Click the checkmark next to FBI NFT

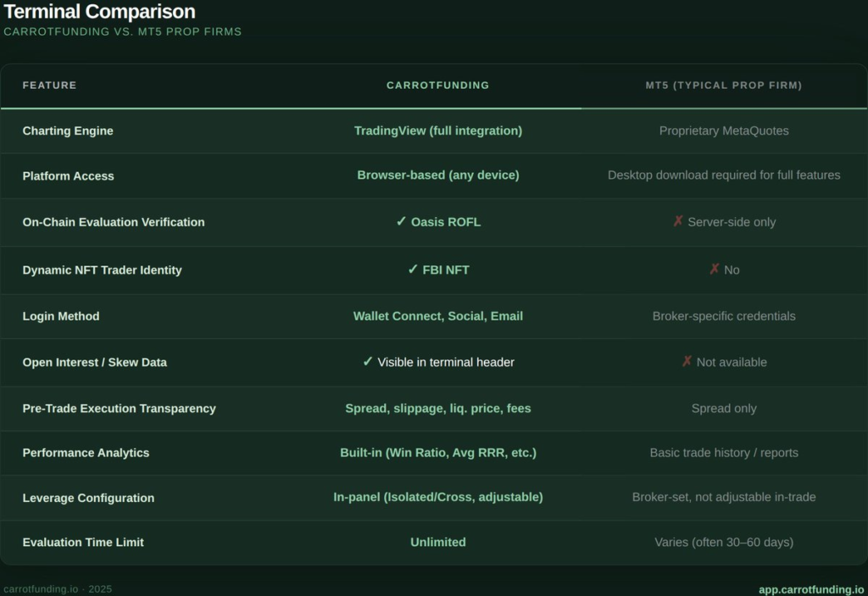pyautogui.click(x=413, y=270)
